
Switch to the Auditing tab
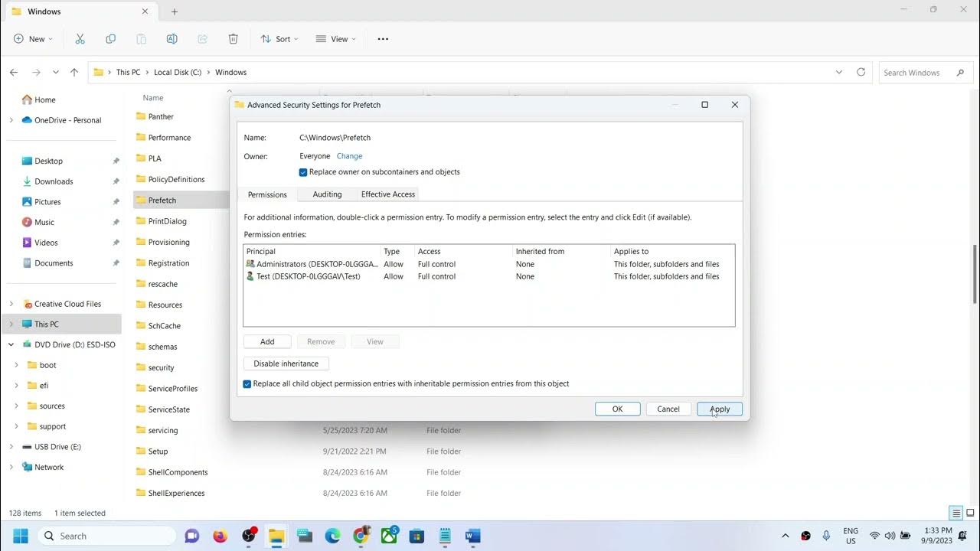click(327, 194)
